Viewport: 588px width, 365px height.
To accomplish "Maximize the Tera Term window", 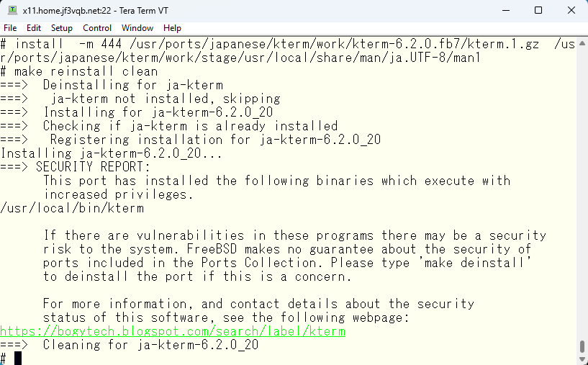I will 538,11.
